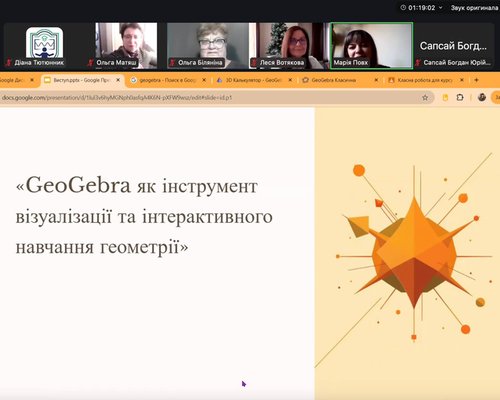This screenshot has width=500, height=400.
Task: Select Сапсай Богдан's participant tile
Action: (x=453, y=46)
